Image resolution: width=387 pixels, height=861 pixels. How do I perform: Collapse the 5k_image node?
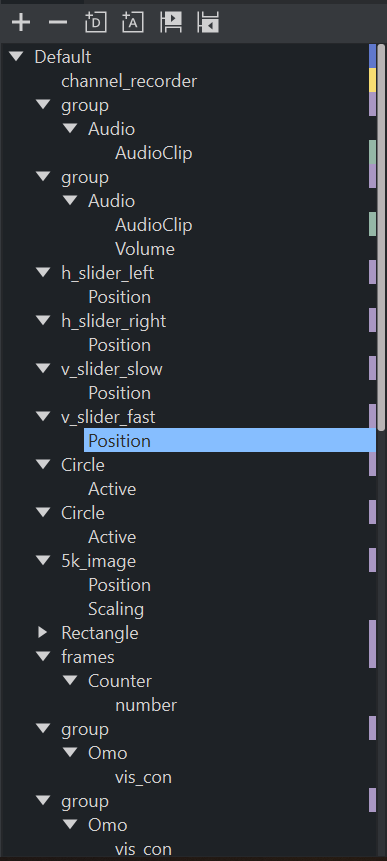[43, 561]
